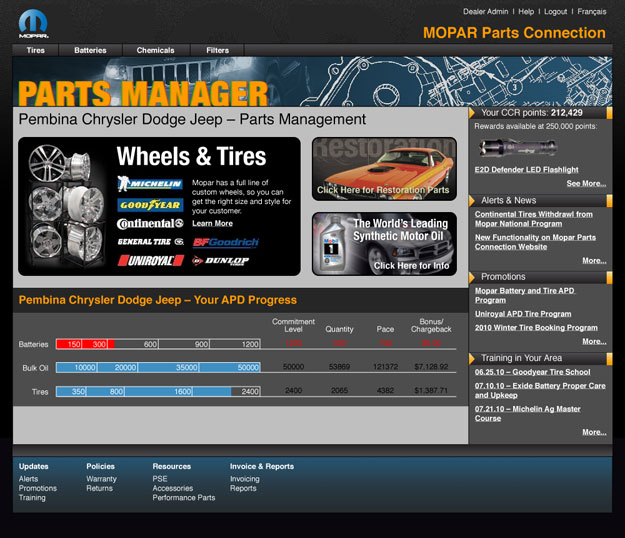
Task: Open the Filters tab
Action: pyautogui.click(x=218, y=50)
